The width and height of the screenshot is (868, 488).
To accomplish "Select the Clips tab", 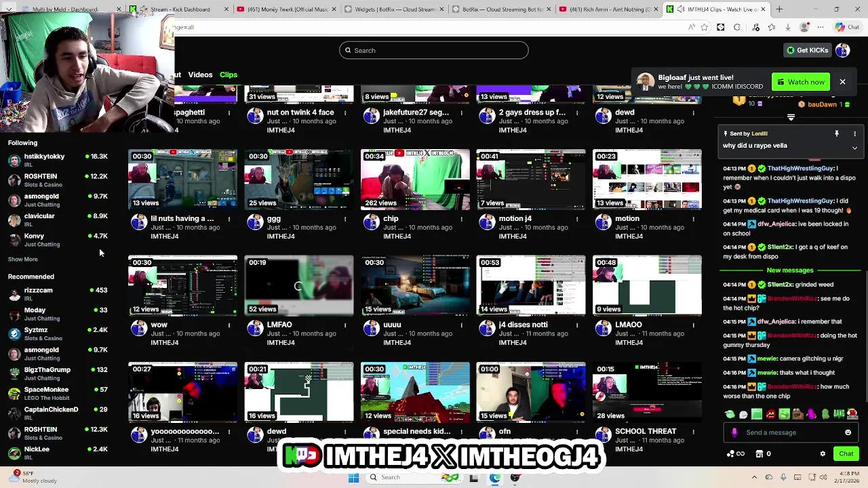I will click(228, 75).
